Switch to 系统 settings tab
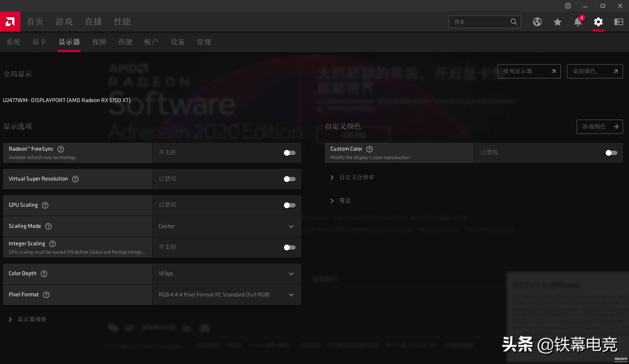This screenshot has width=629, height=364. (13, 42)
